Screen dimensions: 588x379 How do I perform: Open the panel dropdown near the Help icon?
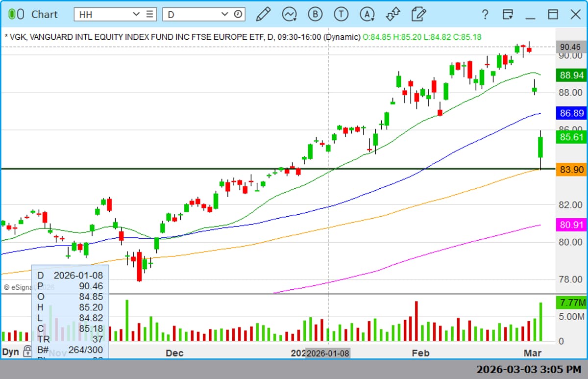point(508,15)
